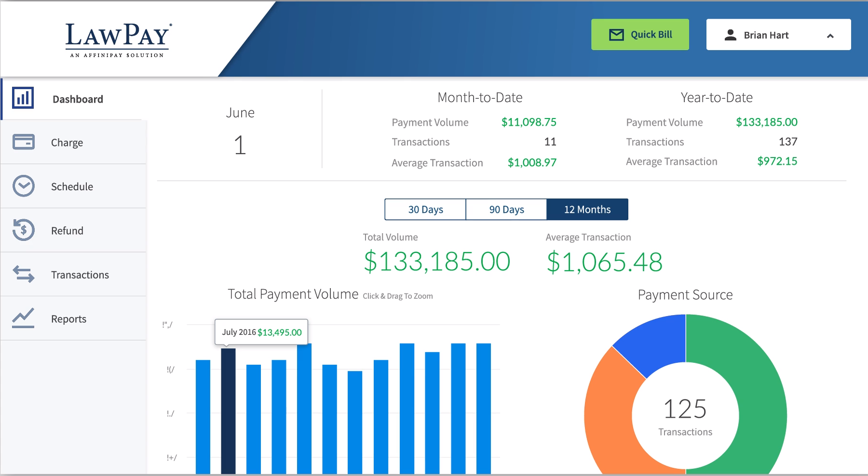
Task: Click the $133,185.00 Total Volume figure
Action: tap(437, 262)
